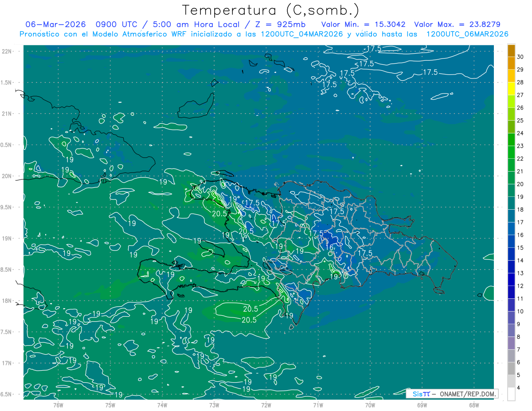Click the longitude axis label "70W"
Image resolution: width=532 pixels, height=411 pixels.
click(x=370, y=404)
